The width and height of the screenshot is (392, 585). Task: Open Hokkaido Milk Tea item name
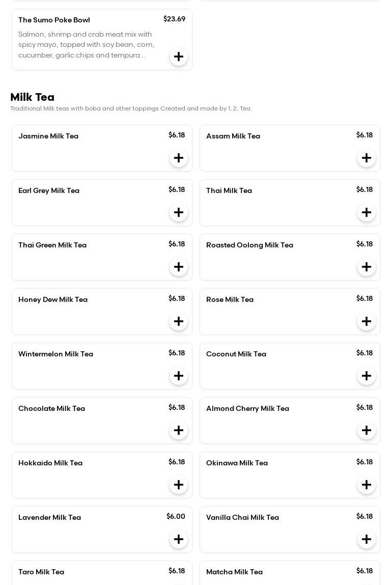click(50, 463)
